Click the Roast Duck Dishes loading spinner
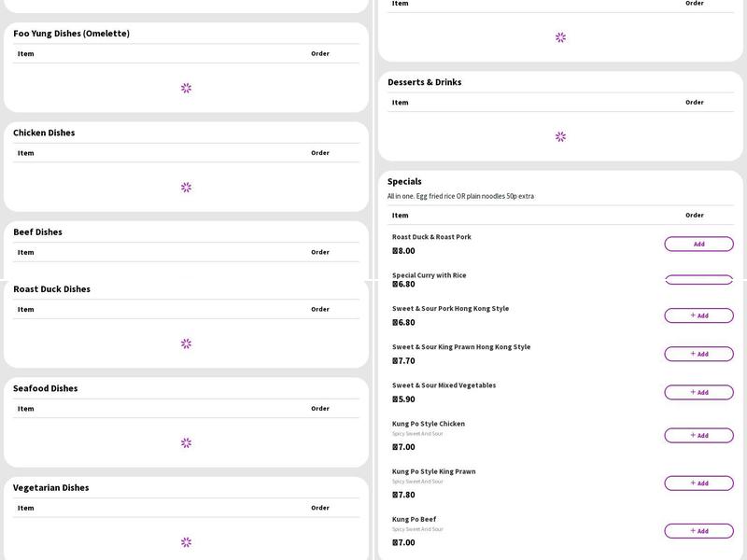The height and width of the screenshot is (560, 747). [x=186, y=343]
